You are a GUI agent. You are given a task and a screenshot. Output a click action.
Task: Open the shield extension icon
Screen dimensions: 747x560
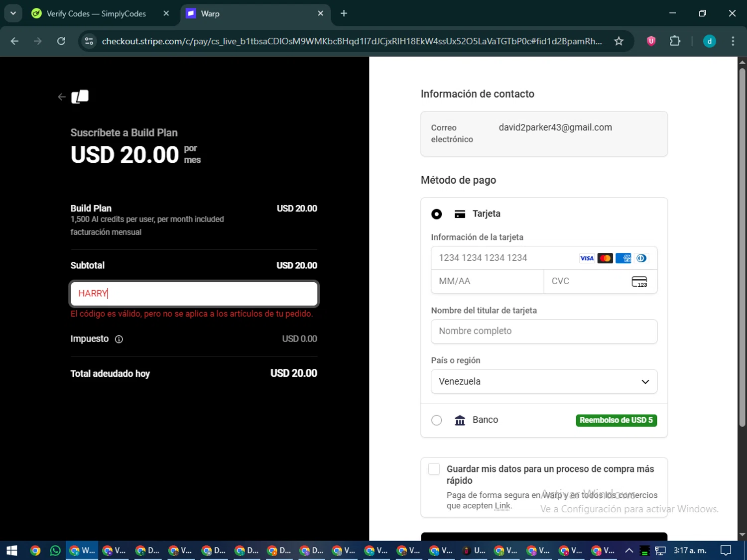(651, 41)
